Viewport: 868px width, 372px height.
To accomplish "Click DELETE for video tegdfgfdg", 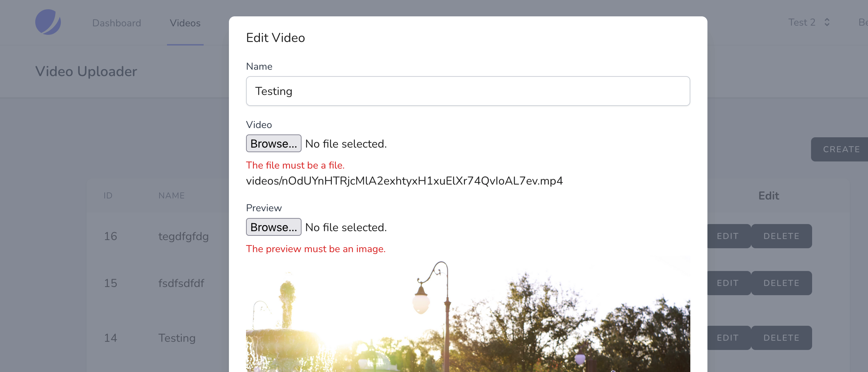I will [781, 236].
